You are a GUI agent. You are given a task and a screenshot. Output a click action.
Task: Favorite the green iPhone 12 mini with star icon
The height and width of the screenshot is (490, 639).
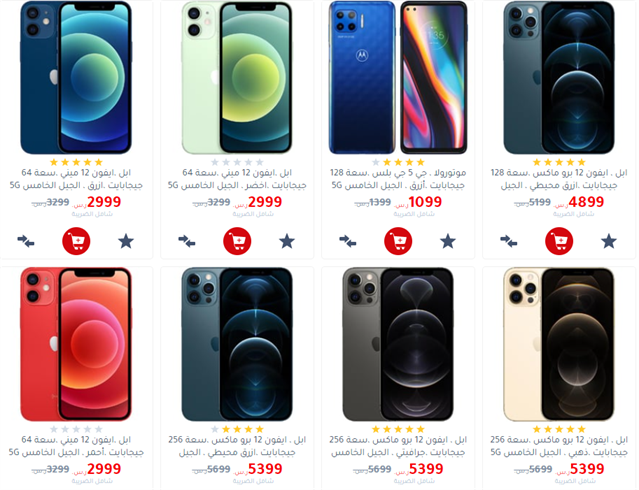pyautogui.click(x=287, y=241)
